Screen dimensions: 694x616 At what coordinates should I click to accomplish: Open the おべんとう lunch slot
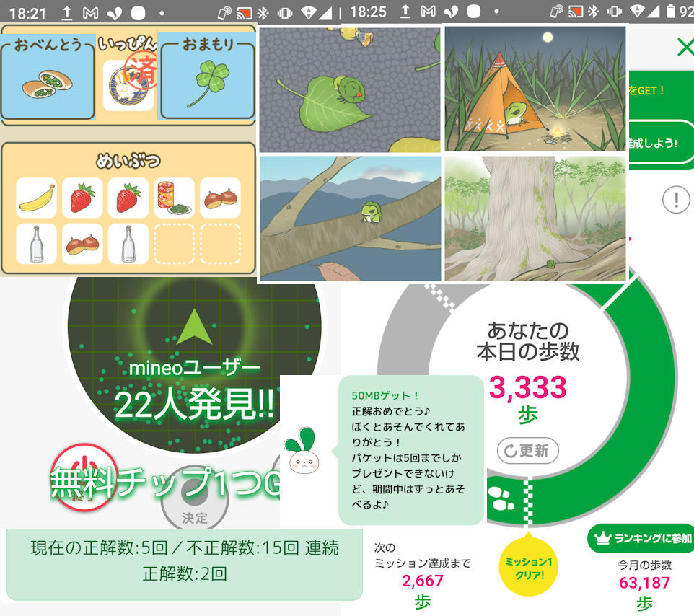(48, 77)
